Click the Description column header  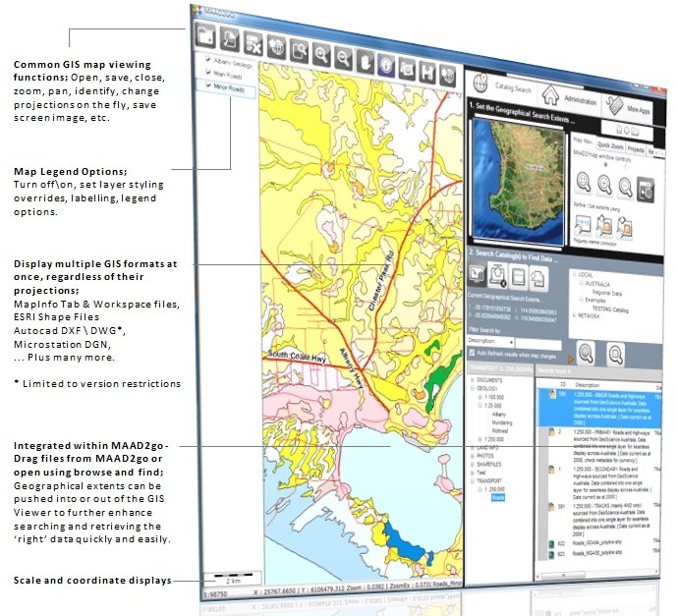pyautogui.click(x=587, y=384)
